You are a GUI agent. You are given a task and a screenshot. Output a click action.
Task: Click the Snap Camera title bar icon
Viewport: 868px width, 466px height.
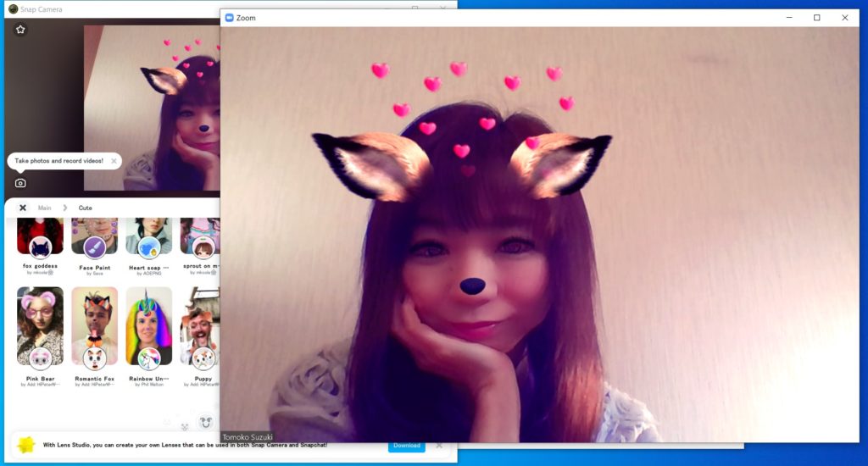[x=14, y=8]
